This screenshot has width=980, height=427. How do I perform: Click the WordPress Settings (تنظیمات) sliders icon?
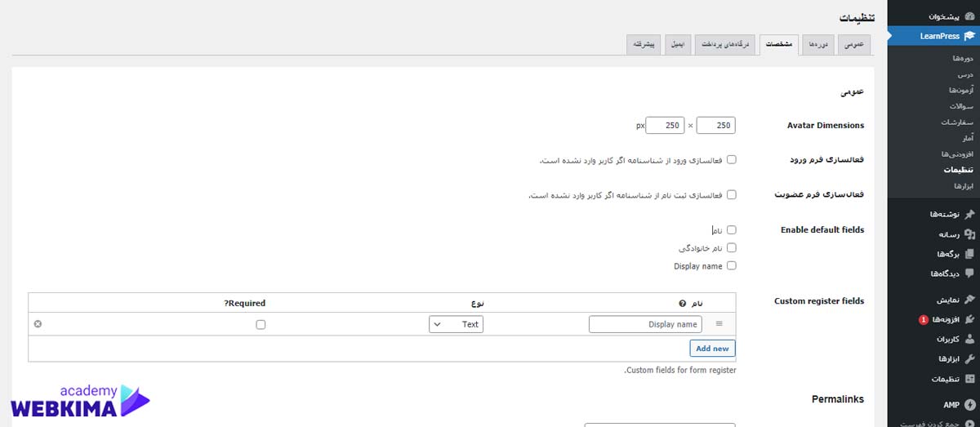(969, 379)
